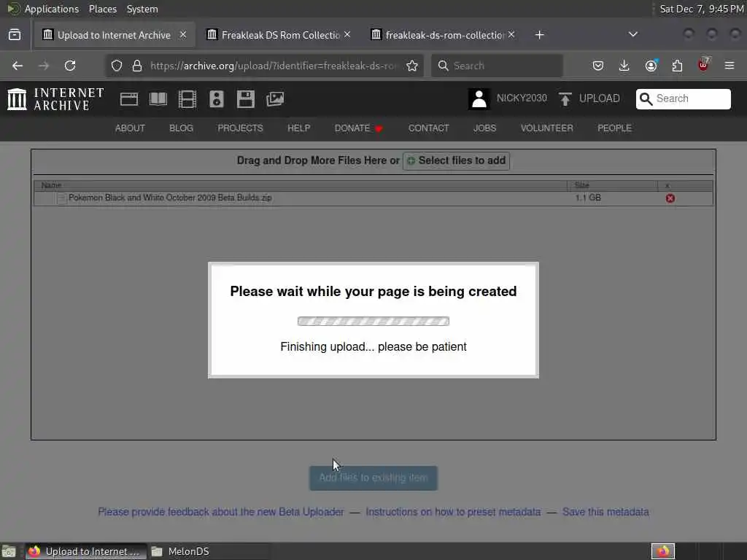
Task: Close the Freakleak DS Rom Collection tab
Action: coord(347,35)
